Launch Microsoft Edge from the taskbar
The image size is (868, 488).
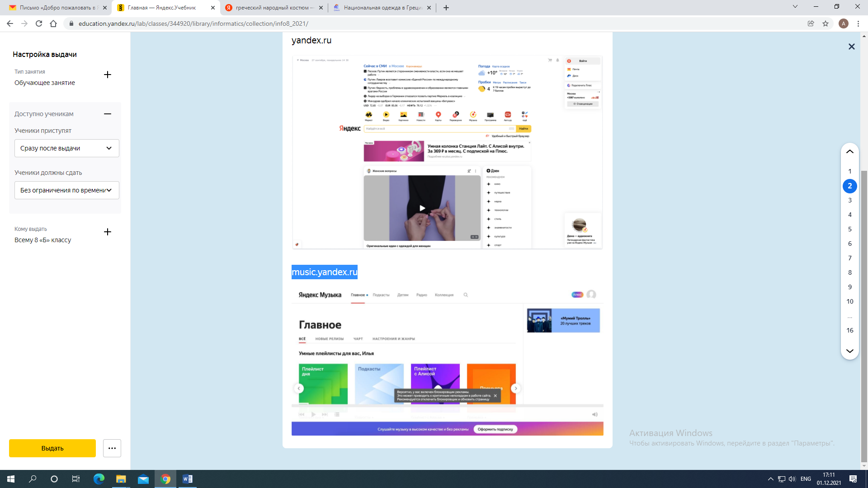tap(99, 479)
